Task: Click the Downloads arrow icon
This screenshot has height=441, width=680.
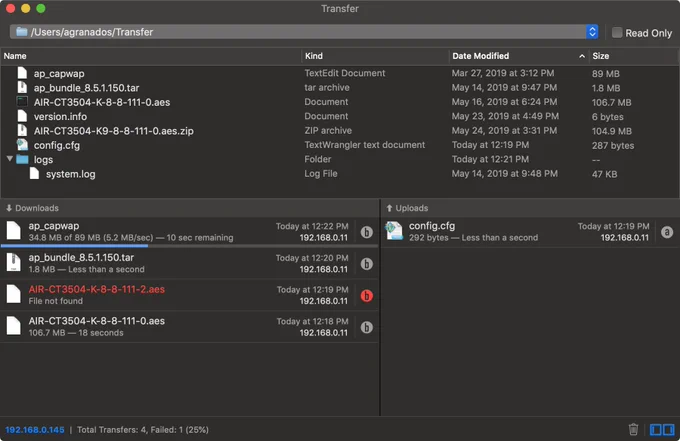Action: point(9,208)
